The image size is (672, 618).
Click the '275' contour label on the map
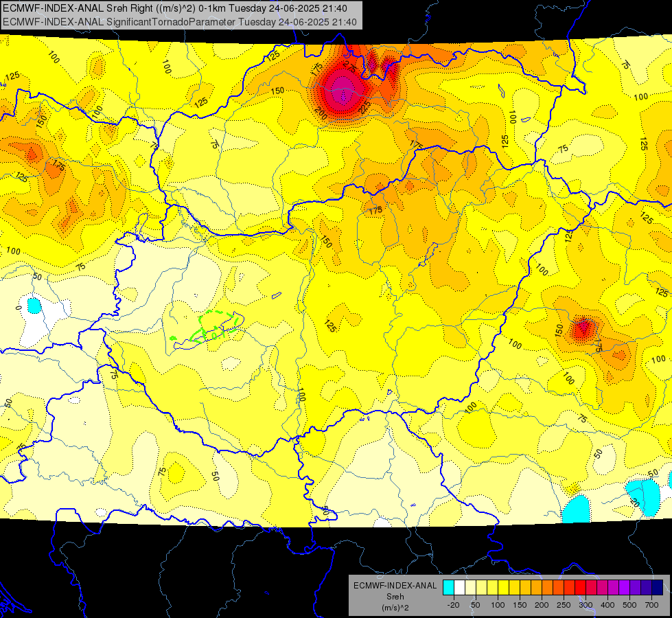click(349, 67)
